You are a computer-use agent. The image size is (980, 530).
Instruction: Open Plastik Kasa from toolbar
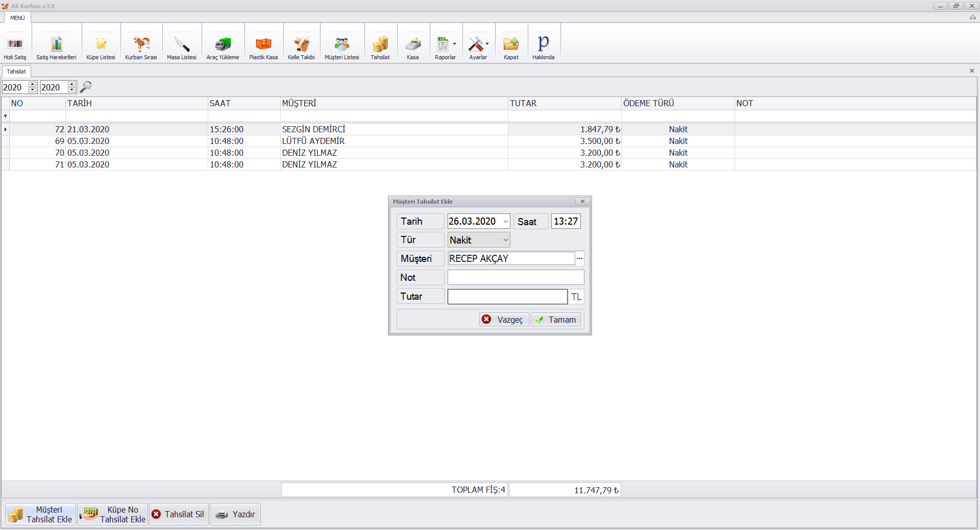pyautogui.click(x=263, y=44)
